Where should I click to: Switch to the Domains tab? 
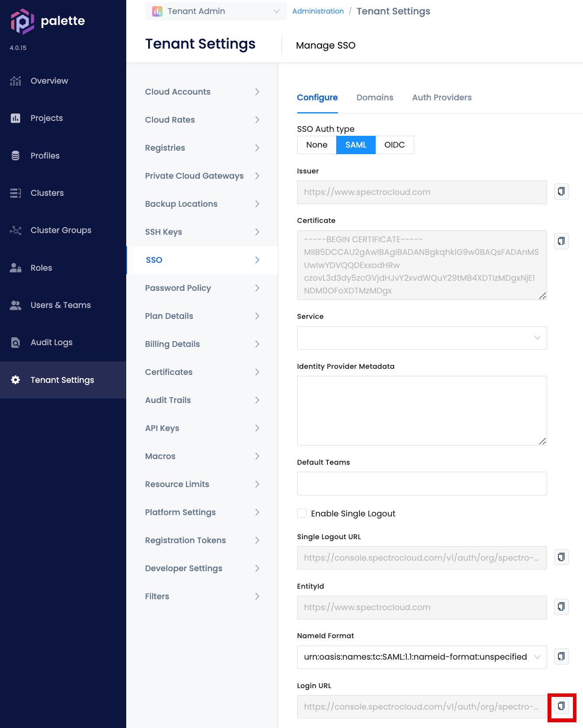click(375, 97)
